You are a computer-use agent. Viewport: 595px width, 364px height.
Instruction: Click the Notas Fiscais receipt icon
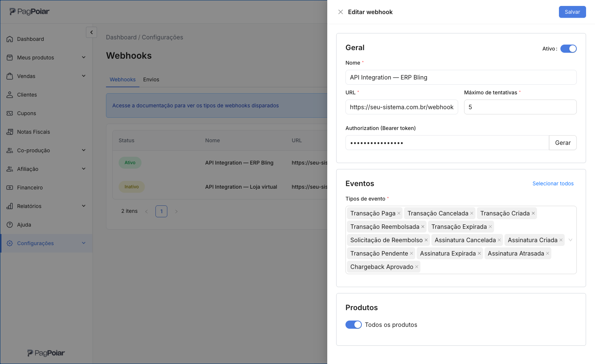pos(10,132)
